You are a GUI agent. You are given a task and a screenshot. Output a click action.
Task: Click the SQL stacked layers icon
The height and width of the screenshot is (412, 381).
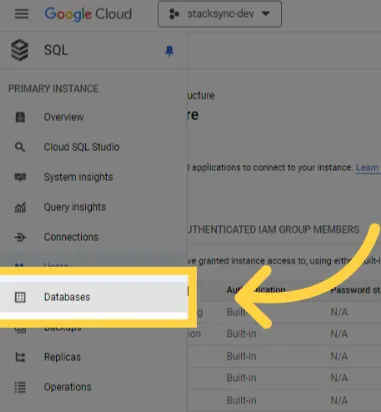pyautogui.click(x=20, y=50)
